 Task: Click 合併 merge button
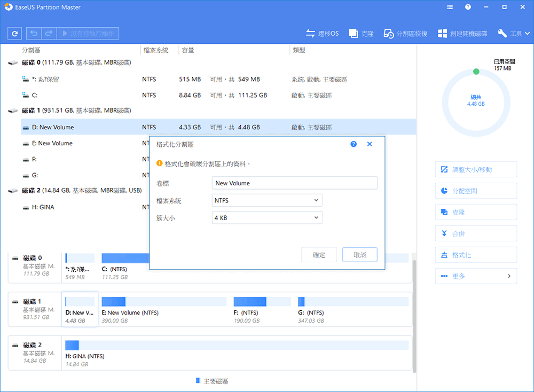coord(476,233)
